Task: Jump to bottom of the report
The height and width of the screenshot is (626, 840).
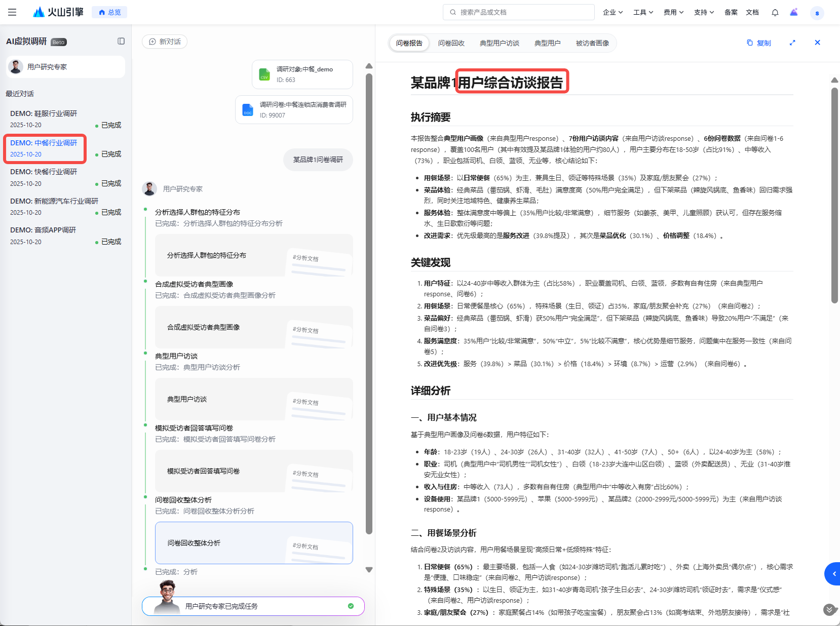Action: click(829, 609)
